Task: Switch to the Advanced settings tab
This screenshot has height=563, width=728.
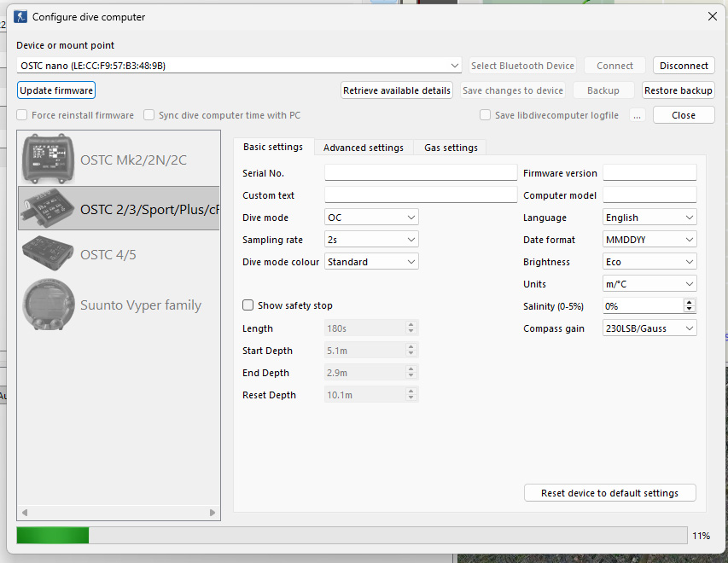Action: click(x=364, y=148)
